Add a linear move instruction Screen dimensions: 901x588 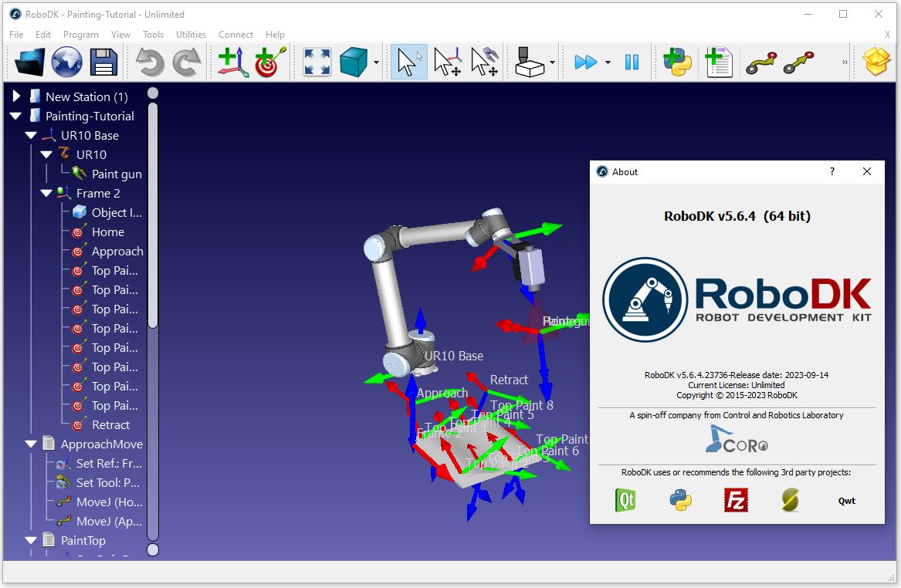point(799,62)
